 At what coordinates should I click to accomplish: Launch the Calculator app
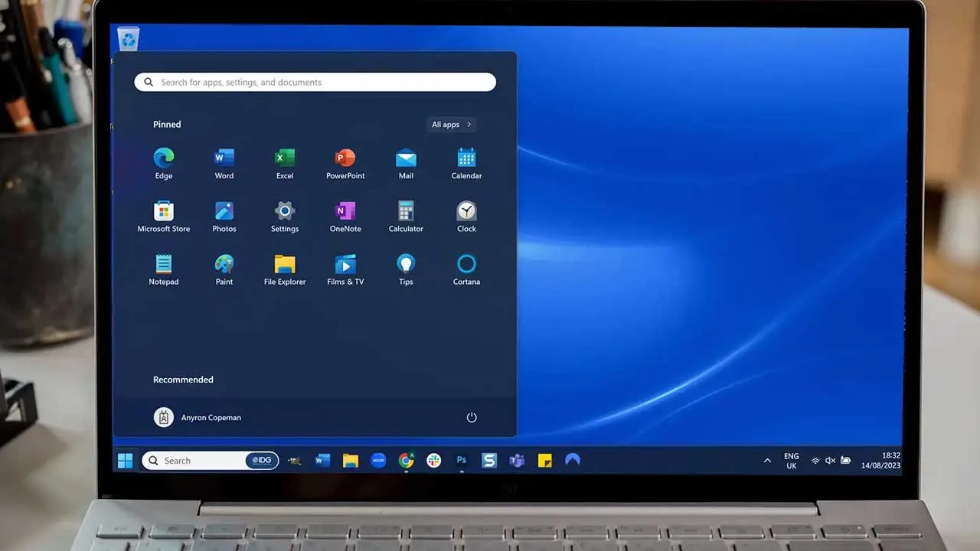tap(406, 217)
